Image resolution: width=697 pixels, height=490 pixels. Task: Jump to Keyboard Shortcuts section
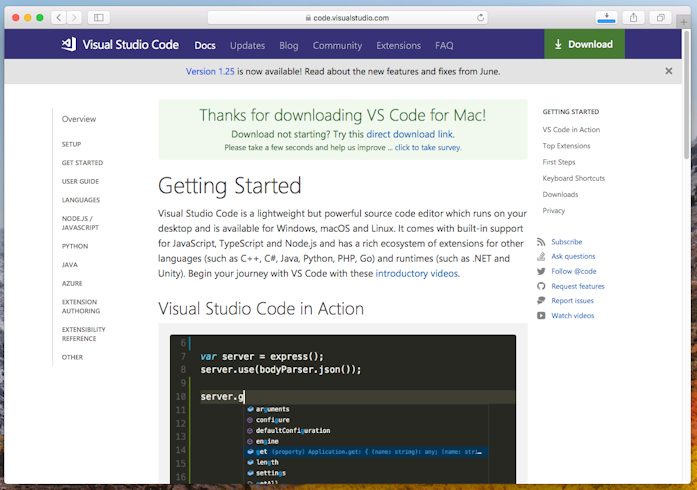[573, 178]
